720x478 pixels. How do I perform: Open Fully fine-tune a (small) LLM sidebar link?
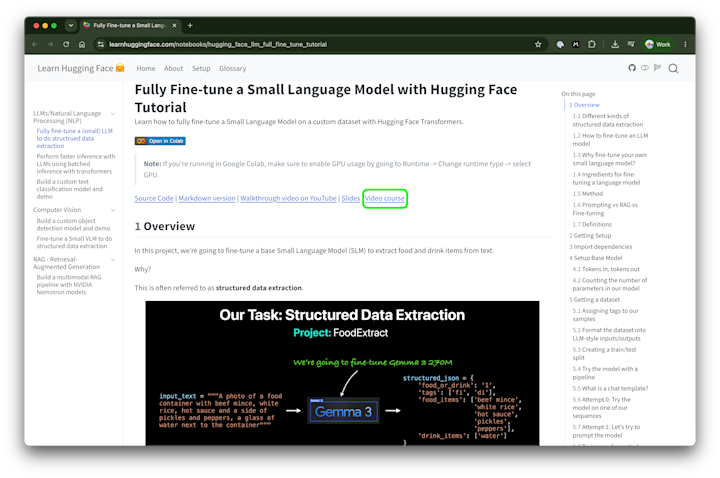[x=74, y=138]
